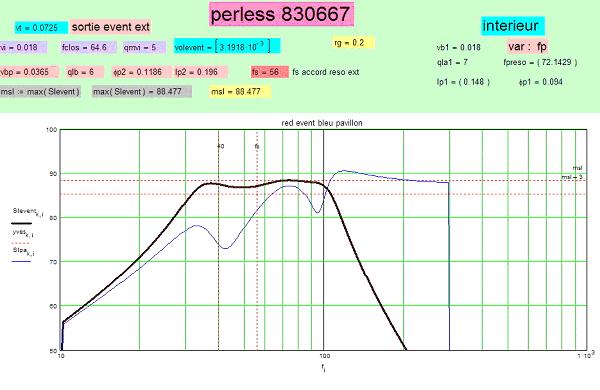The height and width of the screenshot is (390, 600).
Task: Edit the fpreso = (72.1429) value
Action: click(x=540, y=62)
